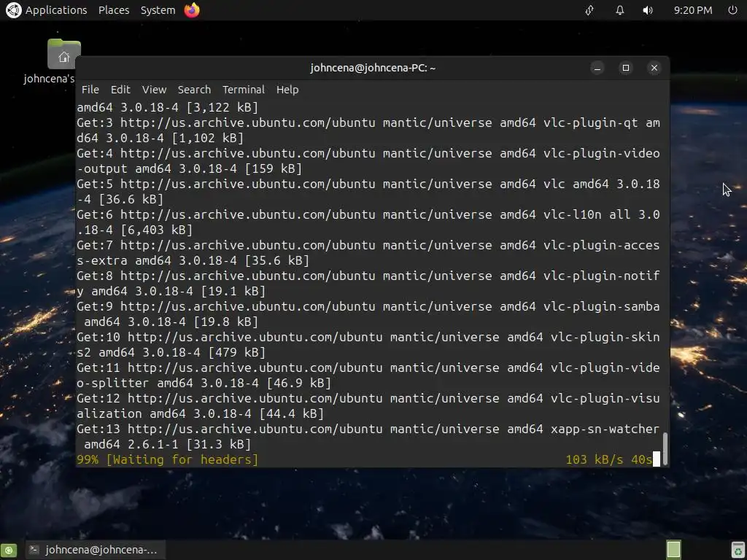Open the notifications bell icon
This screenshot has width=747, height=560.
coord(620,10)
